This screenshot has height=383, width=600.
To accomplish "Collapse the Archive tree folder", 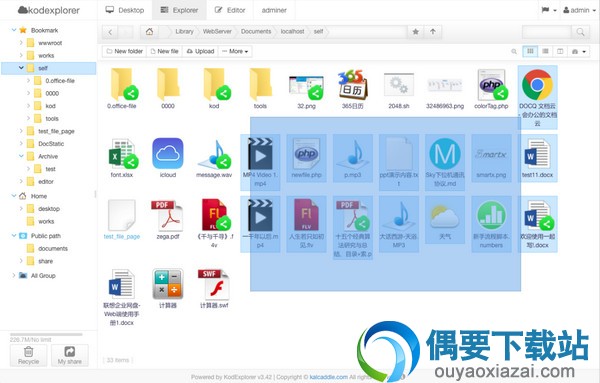I will tap(21, 156).
